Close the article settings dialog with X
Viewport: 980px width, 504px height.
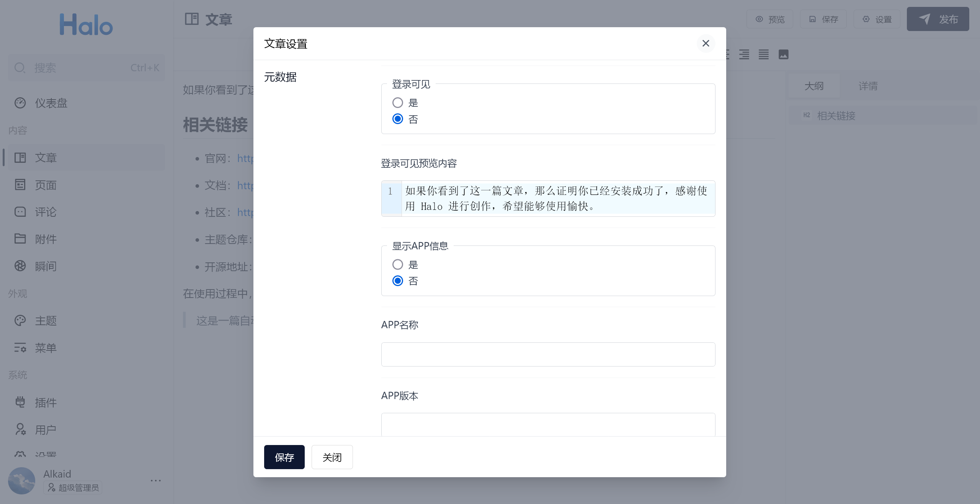point(706,43)
